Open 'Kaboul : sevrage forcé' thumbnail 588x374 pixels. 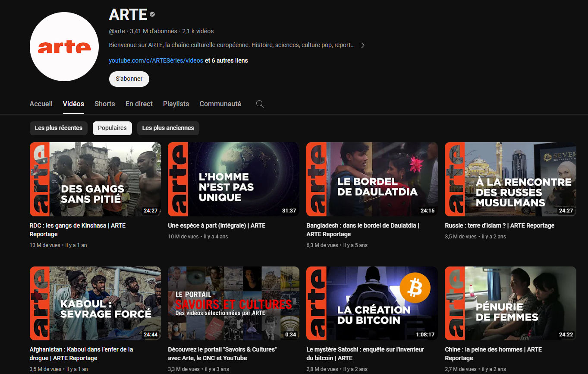pyautogui.click(x=95, y=303)
